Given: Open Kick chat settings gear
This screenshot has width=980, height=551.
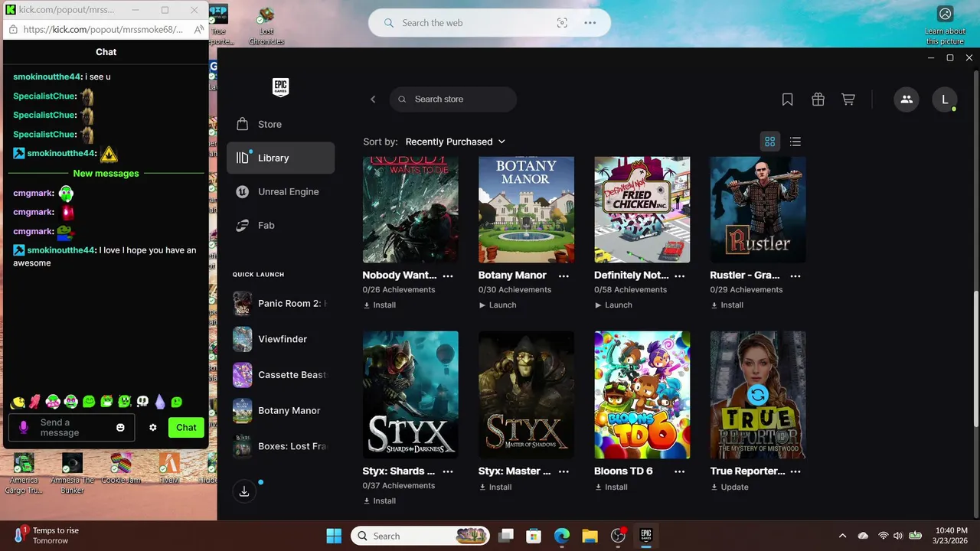Looking at the screenshot, I should (x=153, y=428).
